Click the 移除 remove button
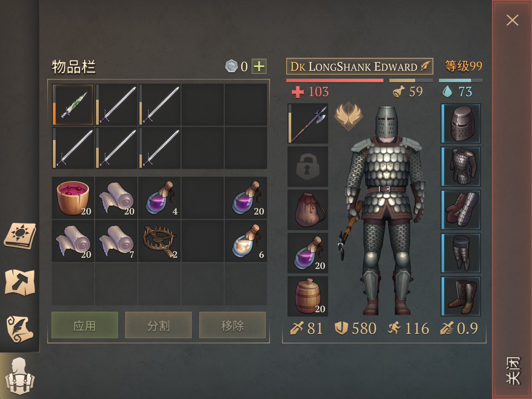This screenshot has width=532, height=399. coord(232,325)
